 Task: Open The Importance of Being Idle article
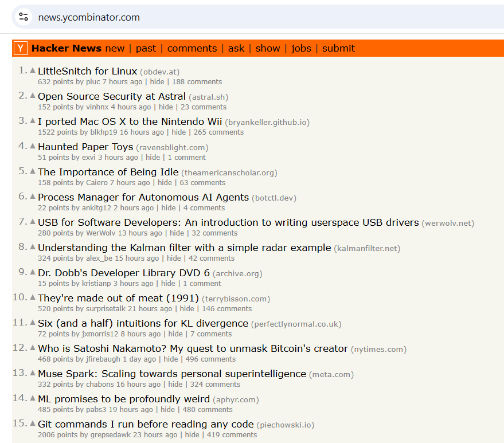tap(108, 172)
